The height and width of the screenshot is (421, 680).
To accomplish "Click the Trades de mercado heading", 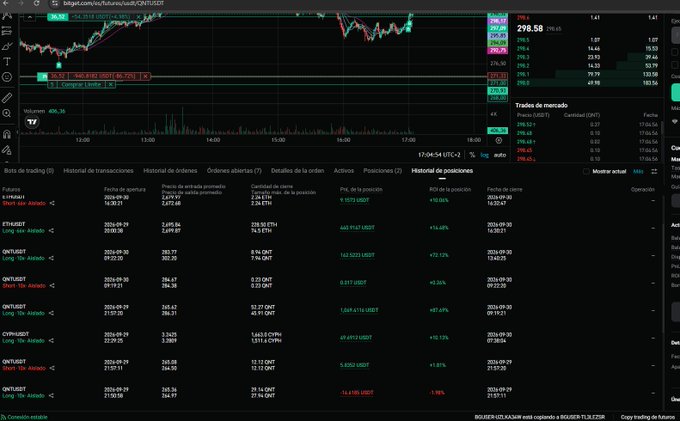I will click(541, 105).
